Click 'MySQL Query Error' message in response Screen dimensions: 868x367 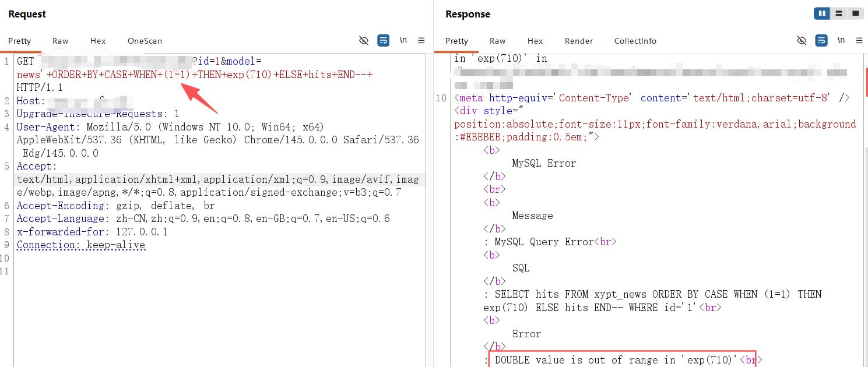(x=543, y=242)
